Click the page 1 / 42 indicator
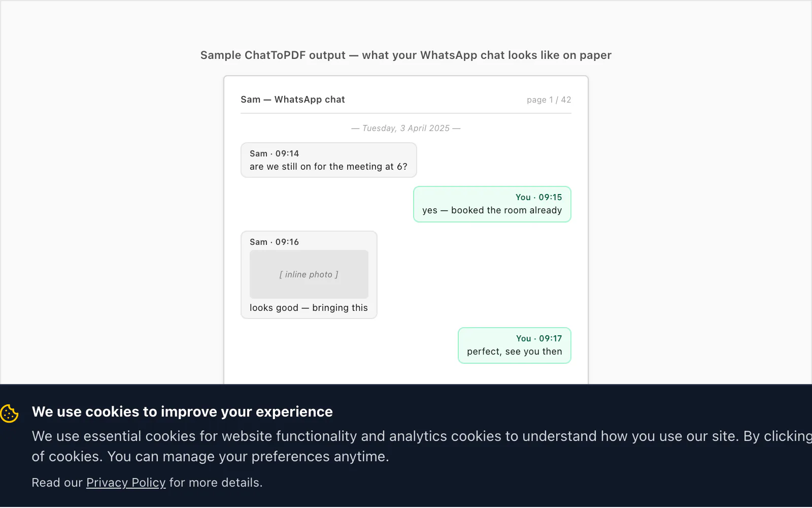 click(549, 100)
